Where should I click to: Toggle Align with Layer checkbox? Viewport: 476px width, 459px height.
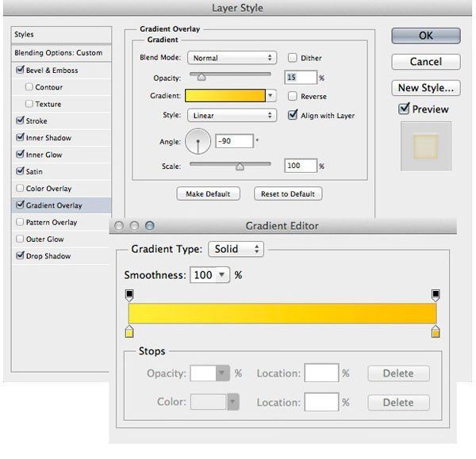[x=293, y=115]
